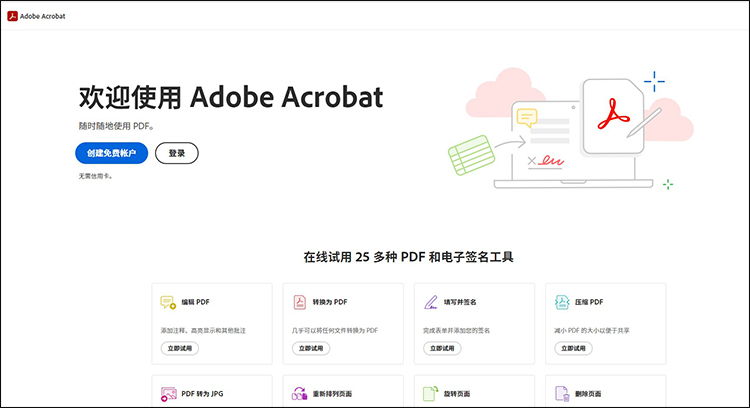The height and width of the screenshot is (408, 750).
Task: Click 立即试用 under 填写并签名
Action: (x=442, y=348)
